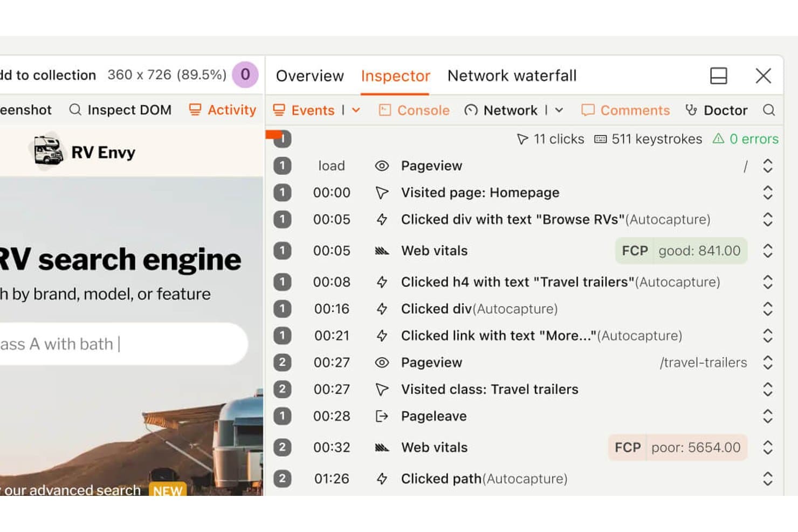Click the lightning icon beside Clicked div "Browse RVs"
The image size is (798, 532).
(x=382, y=219)
